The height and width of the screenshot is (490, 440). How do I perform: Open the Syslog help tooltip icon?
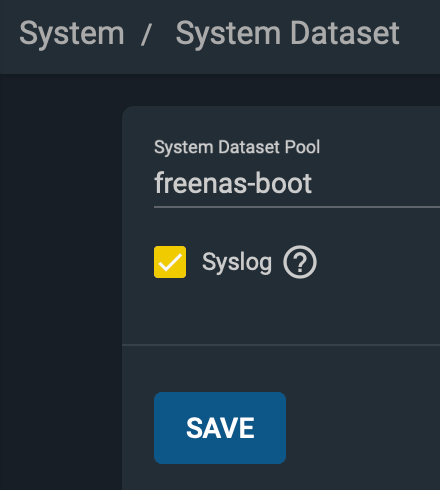coord(300,262)
